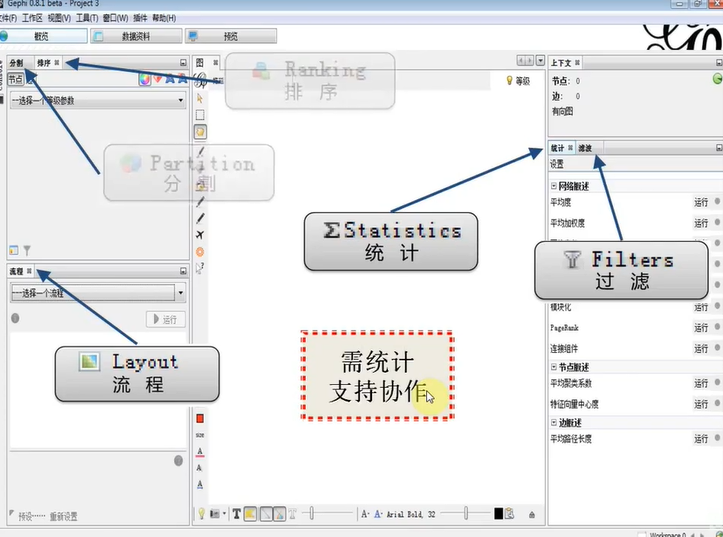Click the black label color swatch

(x=498, y=513)
